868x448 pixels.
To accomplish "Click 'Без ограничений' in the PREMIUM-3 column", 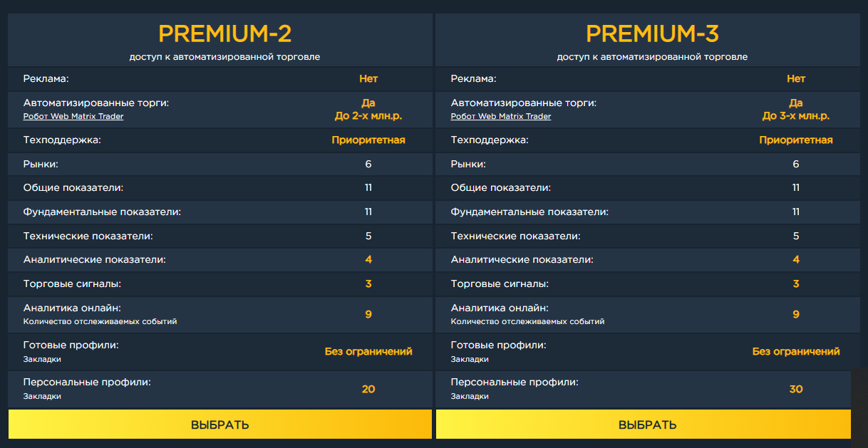I will pos(796,351).
